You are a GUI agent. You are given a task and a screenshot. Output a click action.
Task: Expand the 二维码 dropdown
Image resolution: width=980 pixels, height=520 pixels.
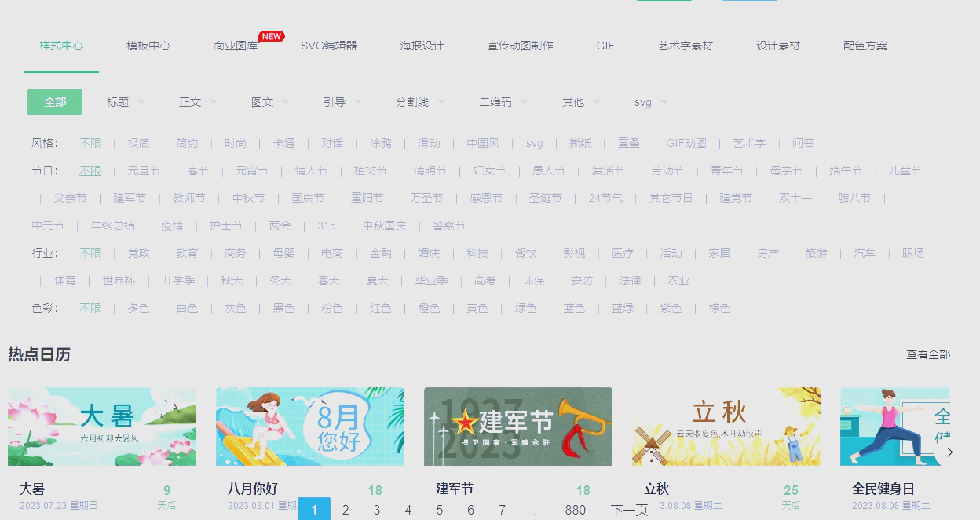tap(503, 102)
